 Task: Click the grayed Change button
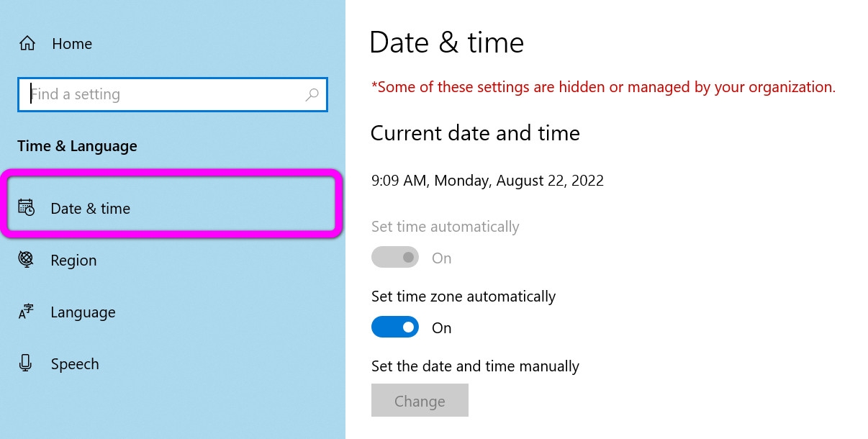tap(420, 400)
